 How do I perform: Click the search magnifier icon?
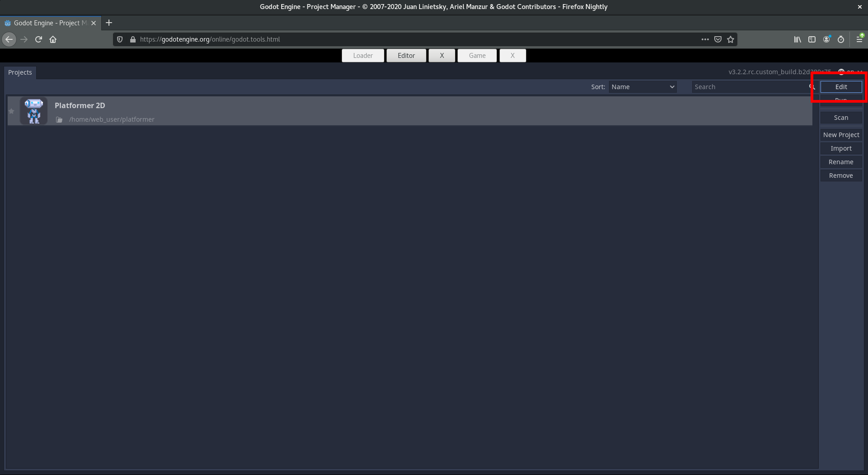[812, 87]
